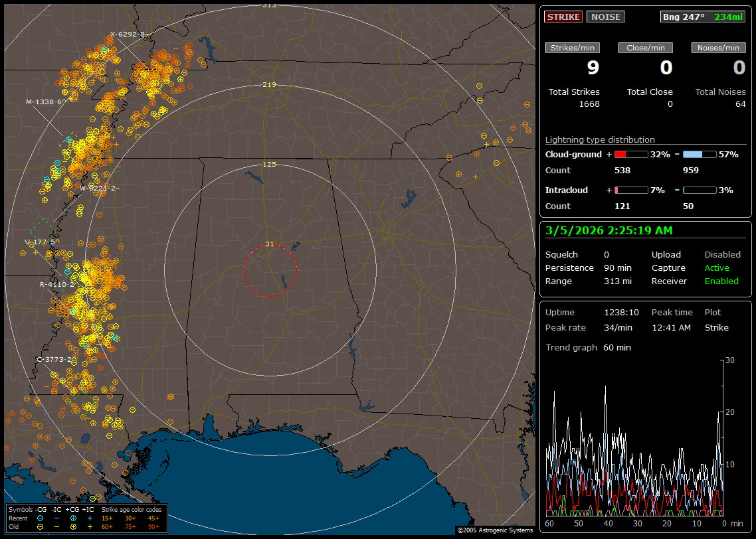This screenshot has height=539, width=756.
Task: Toggle the NOISE mode button
Action: 605,17
